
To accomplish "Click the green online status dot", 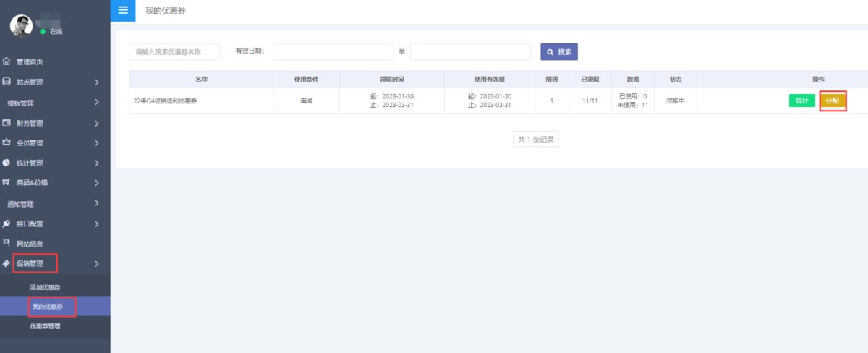I will 43,32.
